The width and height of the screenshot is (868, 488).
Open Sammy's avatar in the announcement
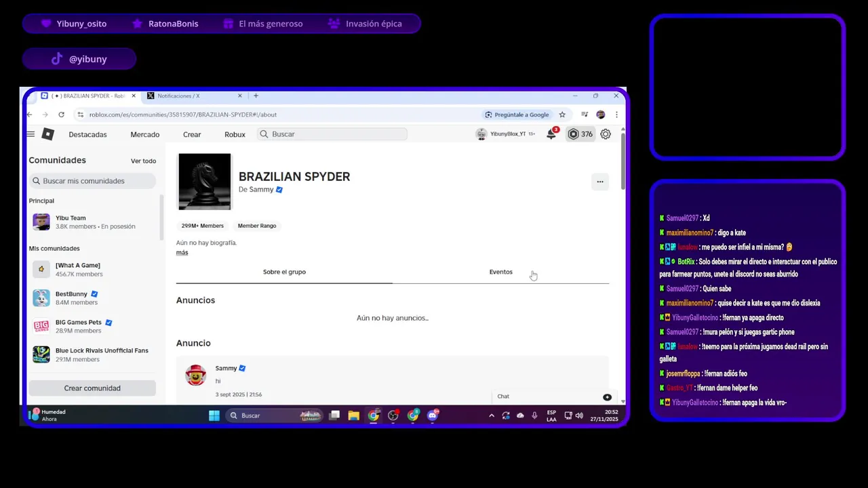(196, 375)
